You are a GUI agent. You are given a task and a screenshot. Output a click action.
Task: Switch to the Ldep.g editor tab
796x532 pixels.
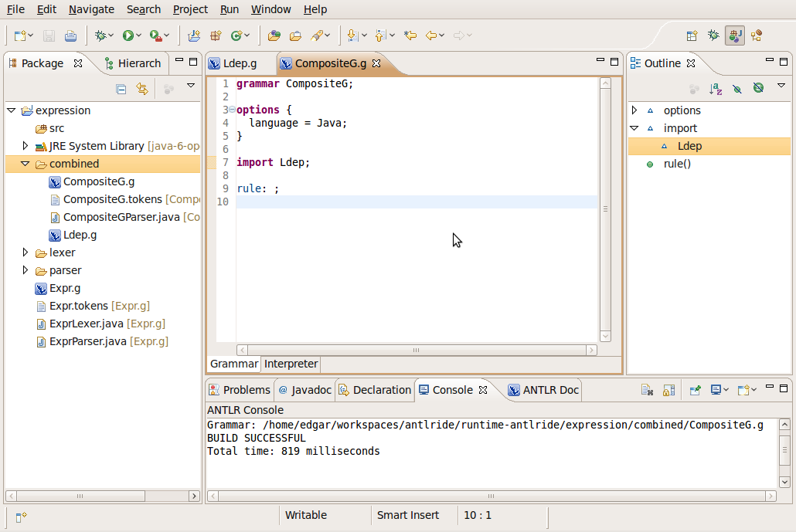pyautogui.click(x=239, y=63)
